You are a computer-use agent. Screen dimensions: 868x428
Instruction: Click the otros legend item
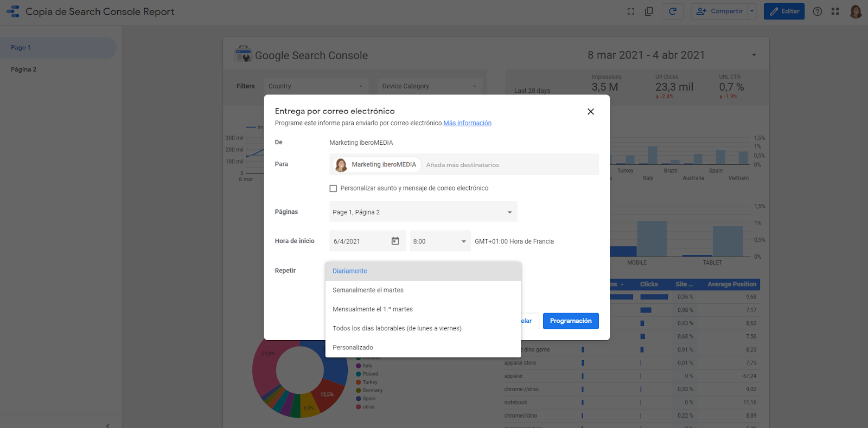[365, 406]
